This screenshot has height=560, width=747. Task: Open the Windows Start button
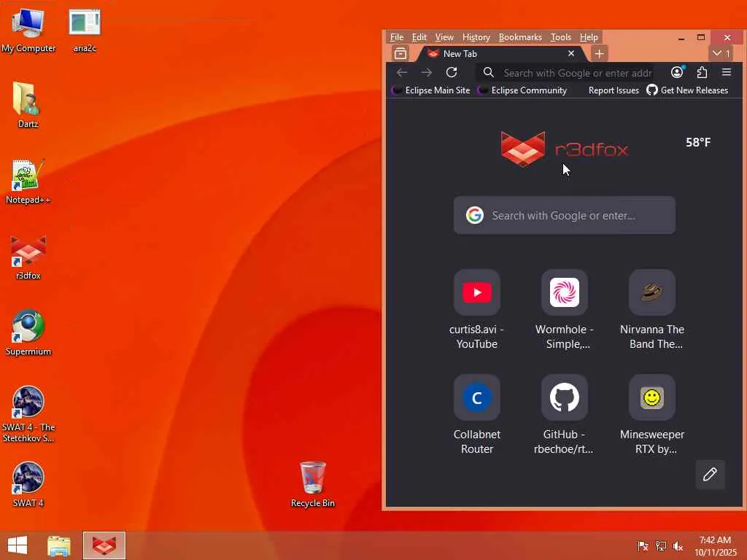(x=18, y=545)
